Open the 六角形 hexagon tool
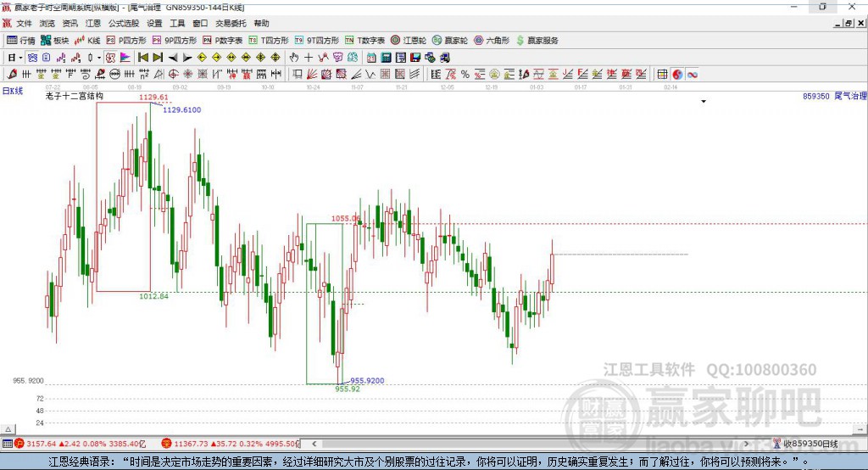This screenshot has height=470, width=868. tap(492, 41)
